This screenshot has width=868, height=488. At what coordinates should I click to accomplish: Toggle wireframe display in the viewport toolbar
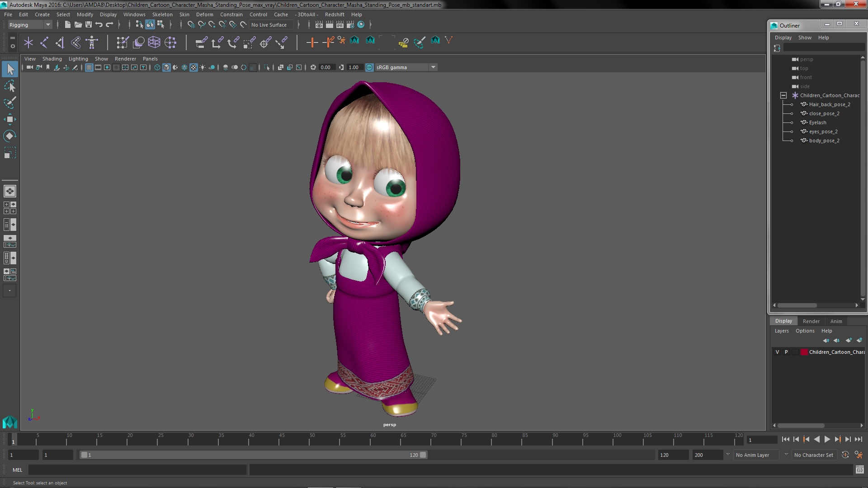[x=157, y=67]
